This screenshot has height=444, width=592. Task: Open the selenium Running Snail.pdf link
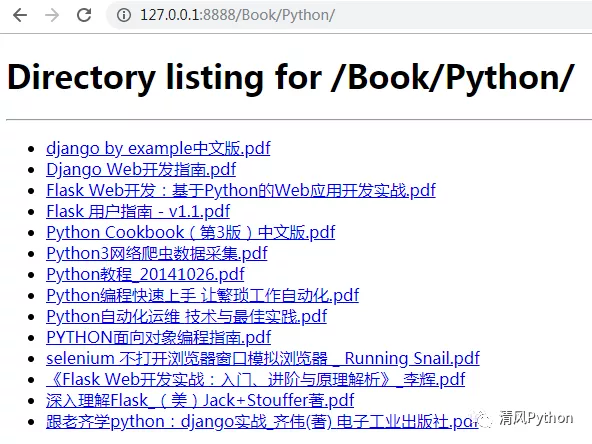(x=263, y=358)
